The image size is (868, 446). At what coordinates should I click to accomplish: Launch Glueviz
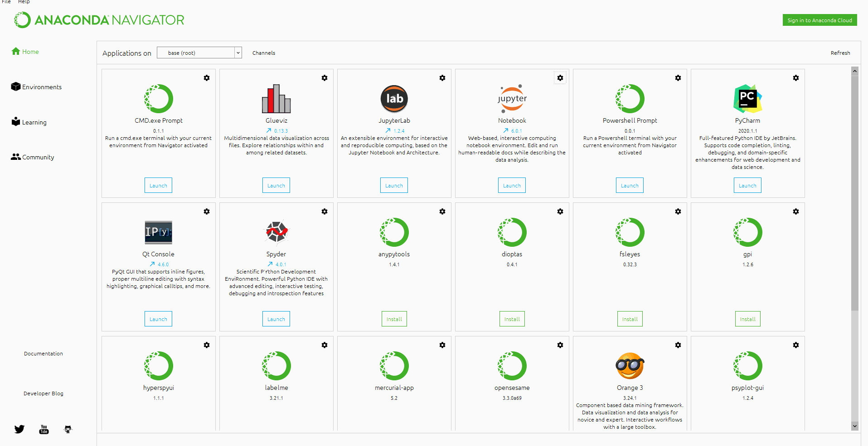pyautogui.click(x=276, y=185)
